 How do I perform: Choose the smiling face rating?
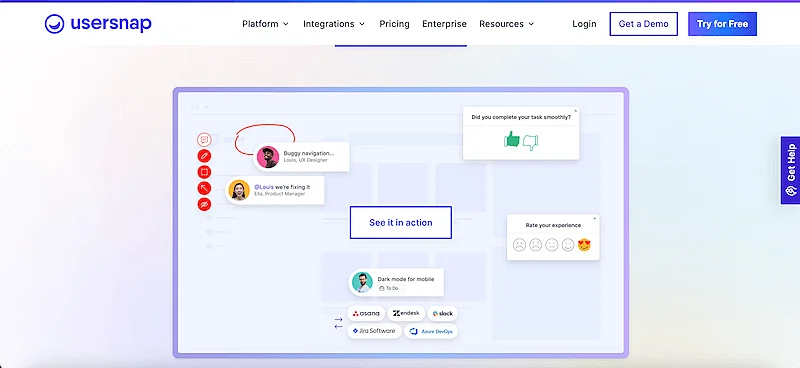pos(568,245)
